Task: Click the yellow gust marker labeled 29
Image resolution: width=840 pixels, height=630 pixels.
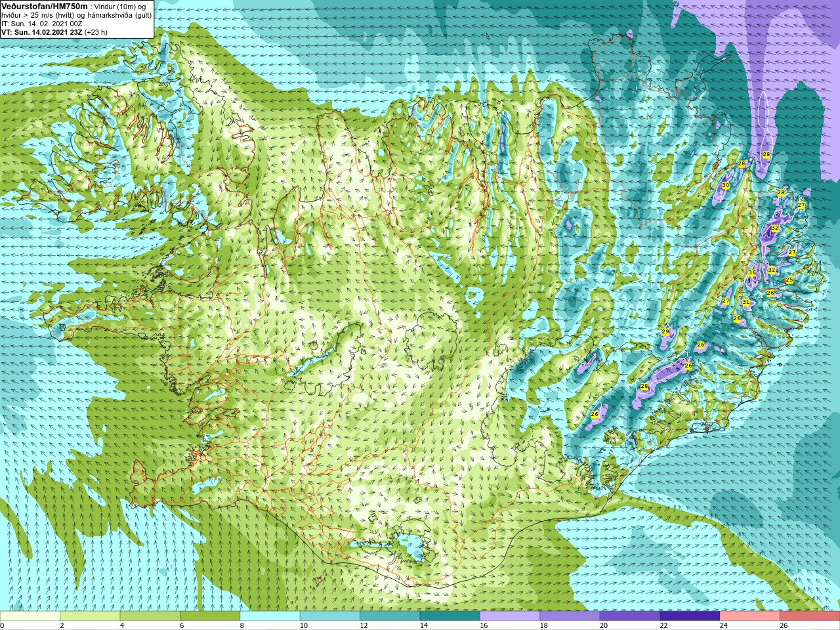Action: pyautogui.click(x=665, y=332)
